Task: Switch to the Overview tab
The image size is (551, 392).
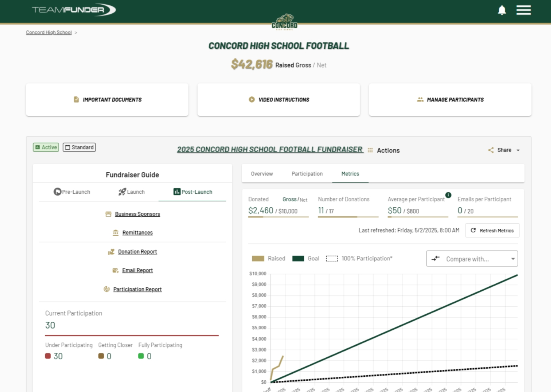Action: click(x=262, y=174)
